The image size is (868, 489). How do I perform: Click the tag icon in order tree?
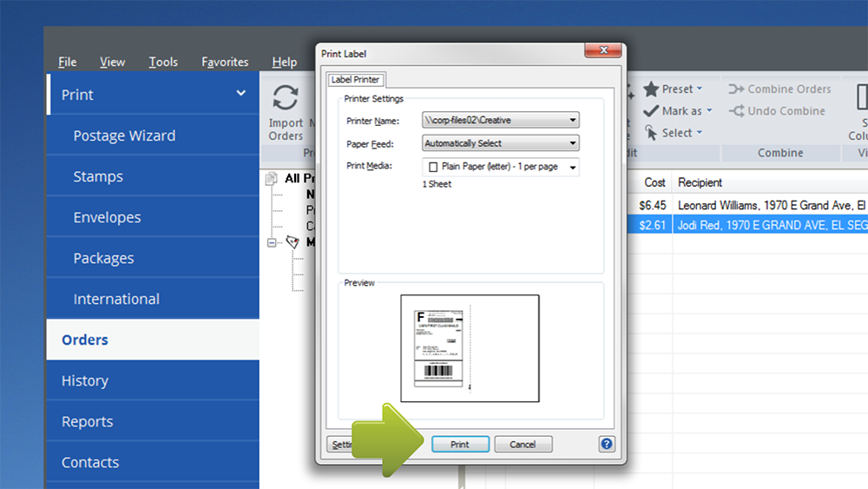tap(293, 242)
